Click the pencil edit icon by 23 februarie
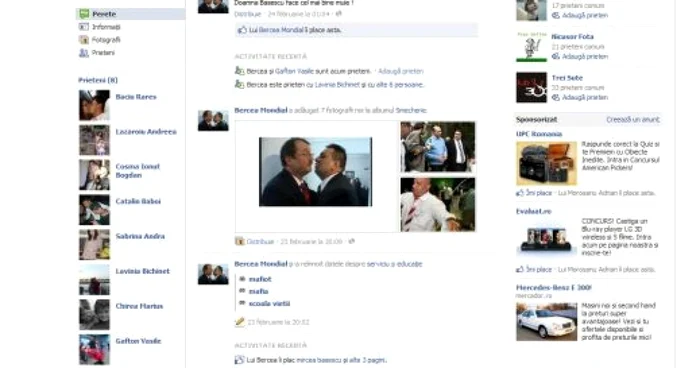This screenshot has width=700, height=368. click(x=240, y=322)
